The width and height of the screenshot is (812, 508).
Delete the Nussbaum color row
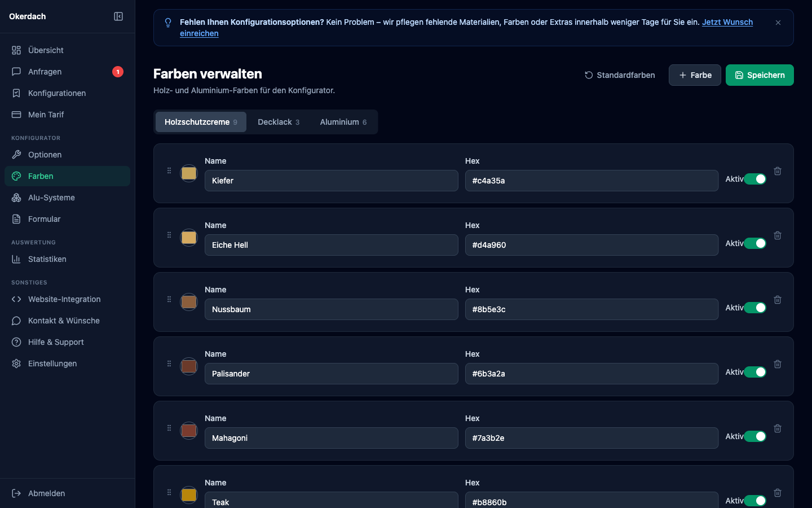778,300
